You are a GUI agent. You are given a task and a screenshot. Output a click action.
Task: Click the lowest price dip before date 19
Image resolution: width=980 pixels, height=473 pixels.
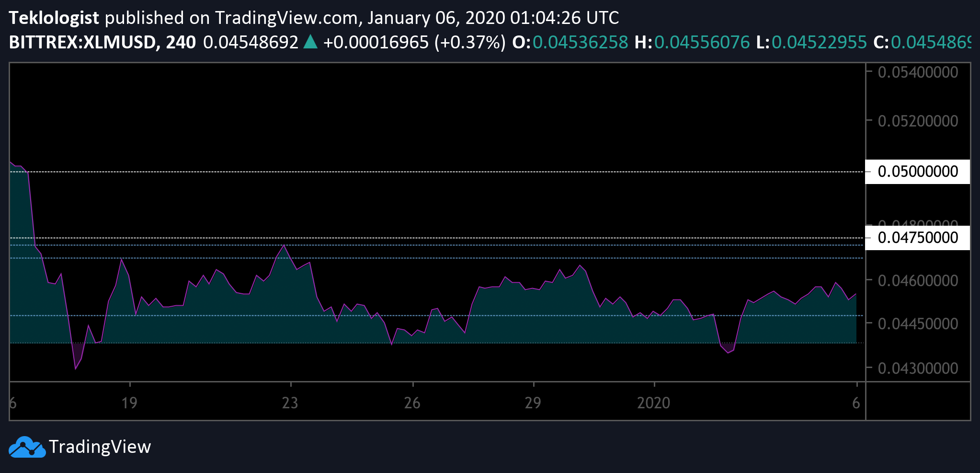75,369
